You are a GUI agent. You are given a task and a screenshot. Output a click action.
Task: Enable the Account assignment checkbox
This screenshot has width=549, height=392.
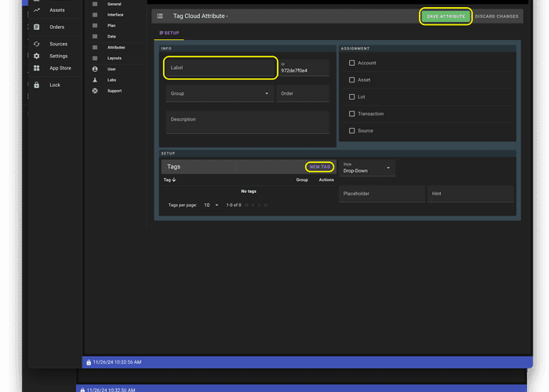[352, 63]
